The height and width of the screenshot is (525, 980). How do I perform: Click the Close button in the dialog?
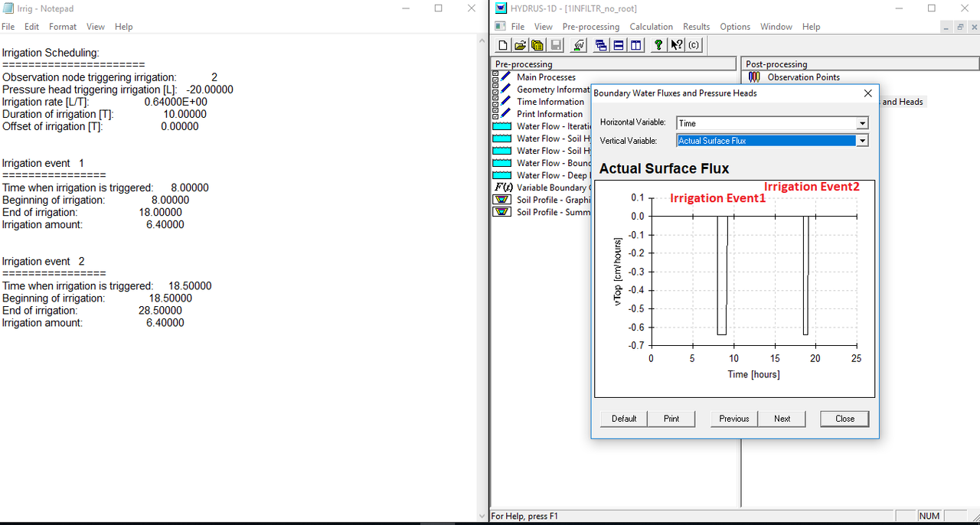[x=844, y=419]
